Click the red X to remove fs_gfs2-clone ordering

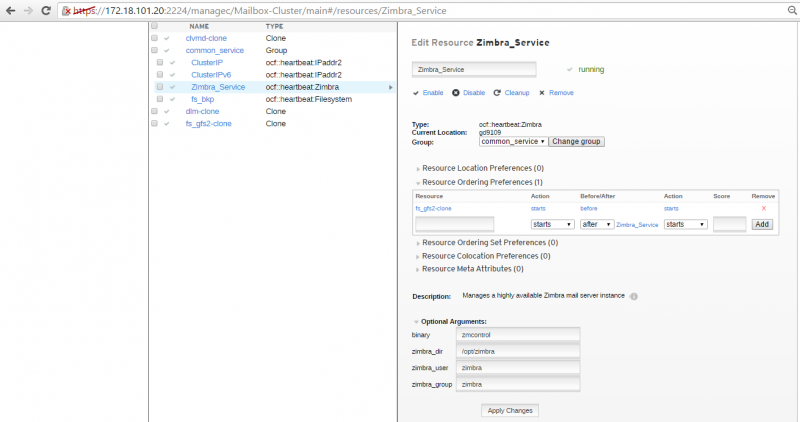[764, 208]
